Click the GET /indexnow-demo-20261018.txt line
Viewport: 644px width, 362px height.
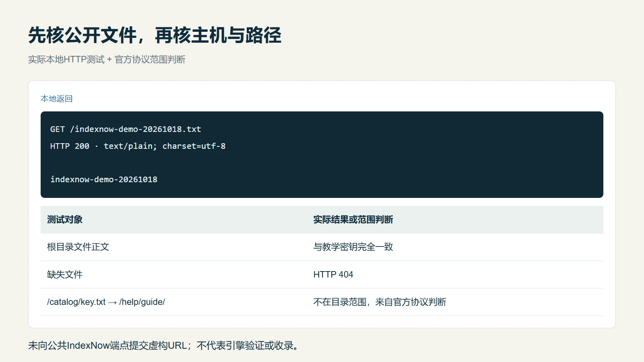pyautogui.click(x=126, y=129)
